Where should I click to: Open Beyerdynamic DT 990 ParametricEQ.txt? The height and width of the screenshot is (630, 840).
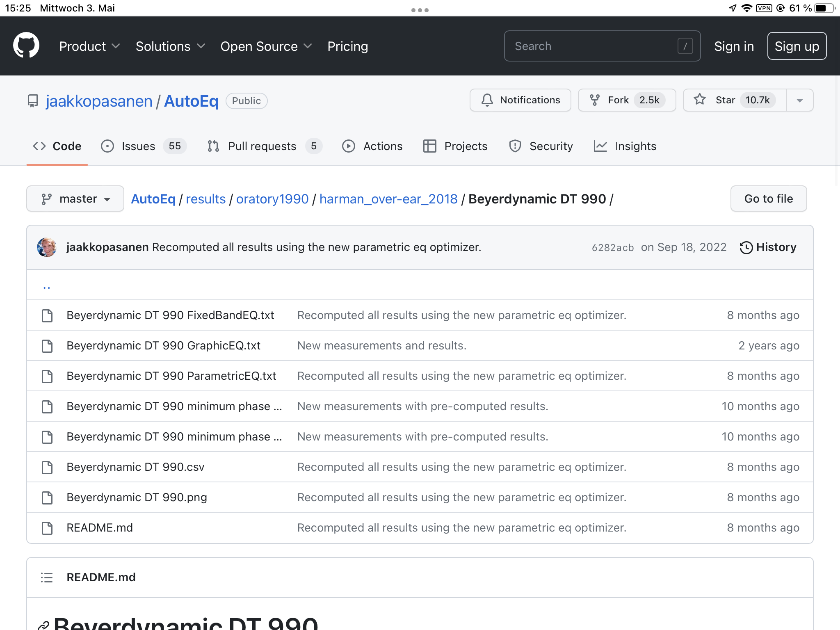point(171,376)
